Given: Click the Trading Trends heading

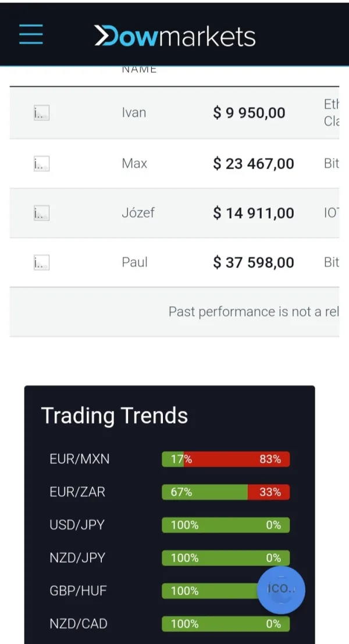Looking at the screenshot, I should point(115,416).
